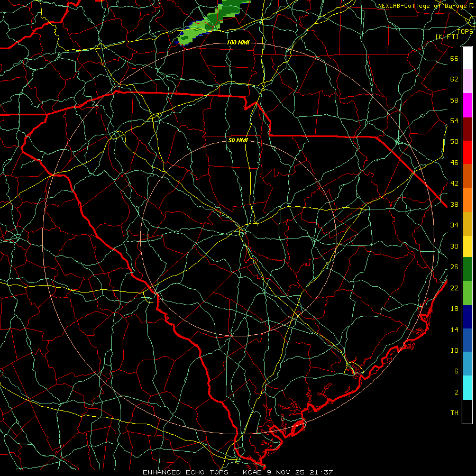476x476 pixels.
Task: Click the legend value 50
Action: 454,141
